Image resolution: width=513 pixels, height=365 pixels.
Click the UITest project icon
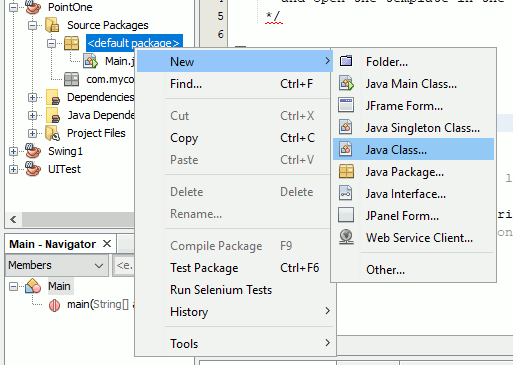[33, 169]
